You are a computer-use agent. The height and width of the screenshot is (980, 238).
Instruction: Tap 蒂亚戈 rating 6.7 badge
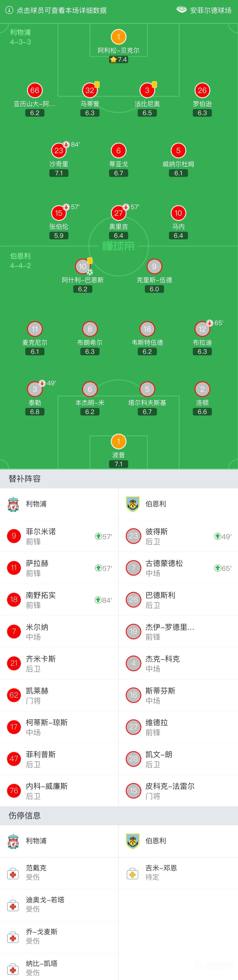(118, 173)
